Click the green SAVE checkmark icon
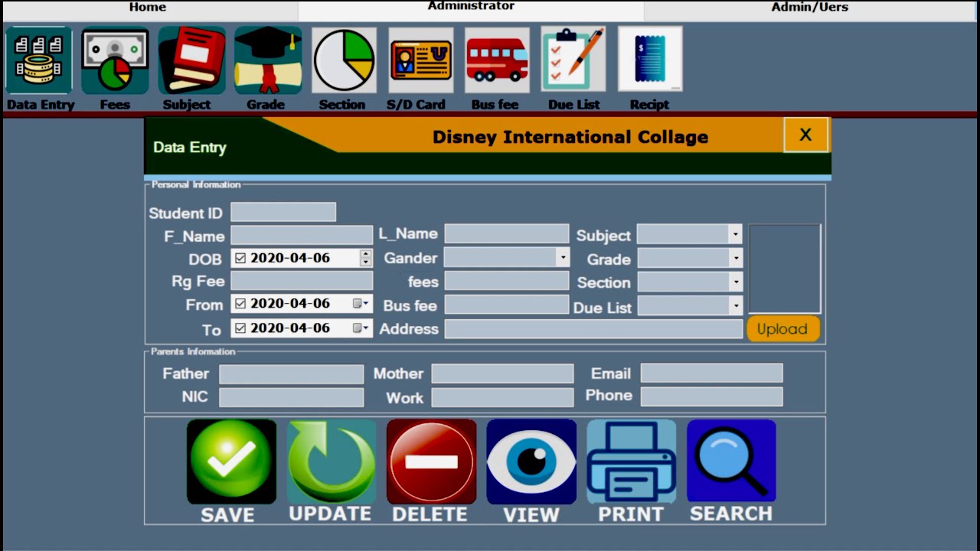 pos(232,461)
